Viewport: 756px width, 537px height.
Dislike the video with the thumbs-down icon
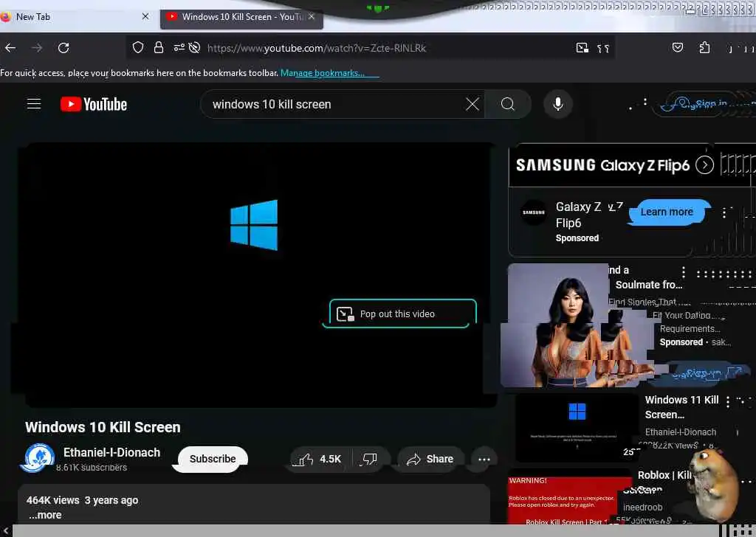click(369, 459)
